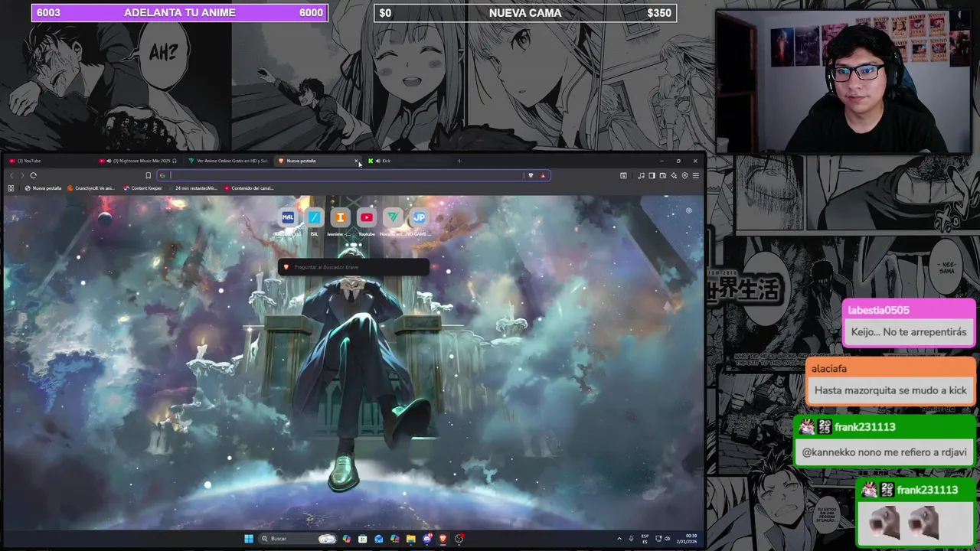Open Crunchyroll bookmark
The image size is (980, 551).
point(91,188)
